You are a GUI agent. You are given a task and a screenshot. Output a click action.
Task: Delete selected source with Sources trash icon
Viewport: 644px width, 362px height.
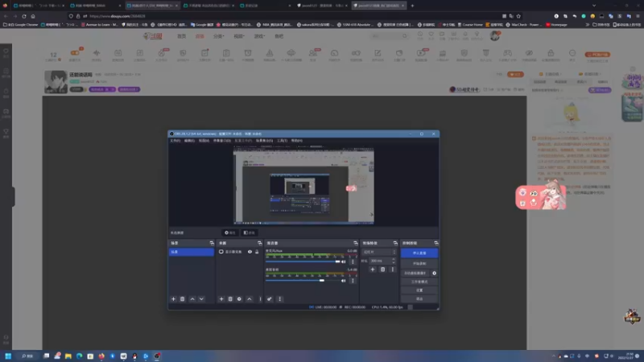[230, 298]
